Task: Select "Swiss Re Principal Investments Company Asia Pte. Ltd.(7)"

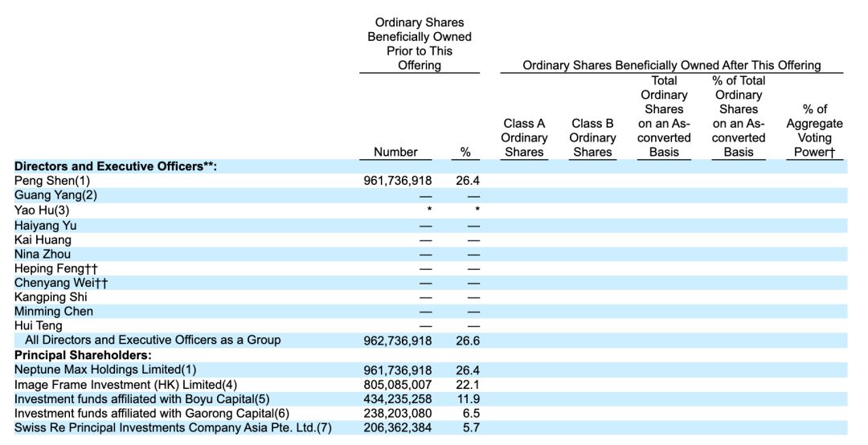Action: (x=173, y=428)
